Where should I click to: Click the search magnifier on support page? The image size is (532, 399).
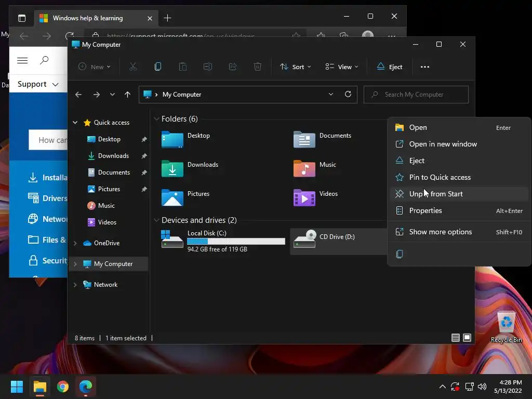44,60
